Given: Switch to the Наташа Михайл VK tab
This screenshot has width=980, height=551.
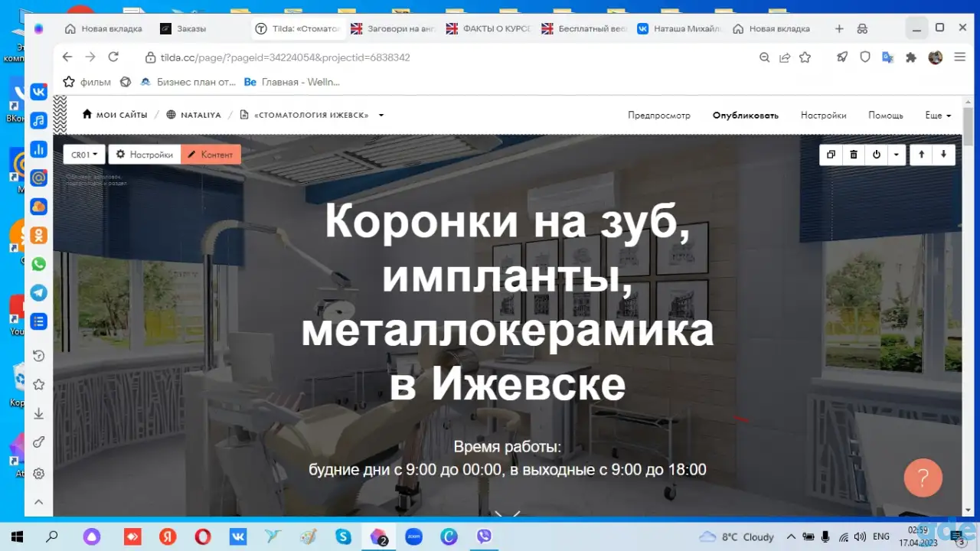Looking at the screenshot, I should 679,28.
